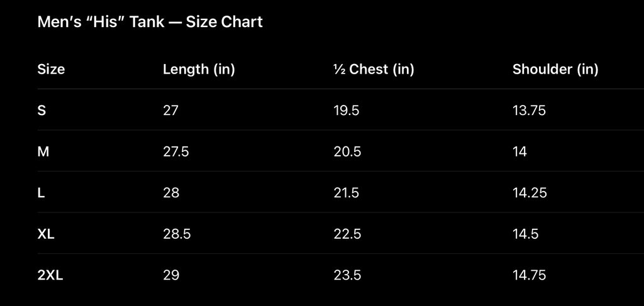Select the size S row label

pos(42,111)
